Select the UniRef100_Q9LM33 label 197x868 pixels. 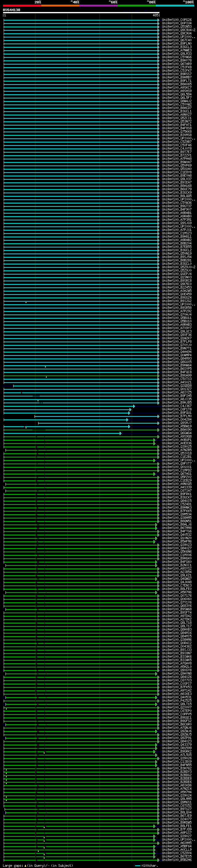click(176, 54)
